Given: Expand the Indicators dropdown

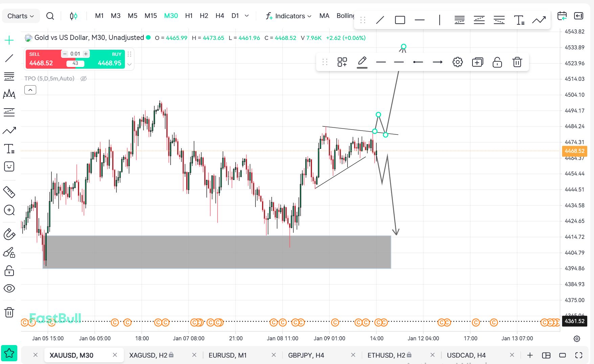Looking at the screenshot, I should [289, 16].
